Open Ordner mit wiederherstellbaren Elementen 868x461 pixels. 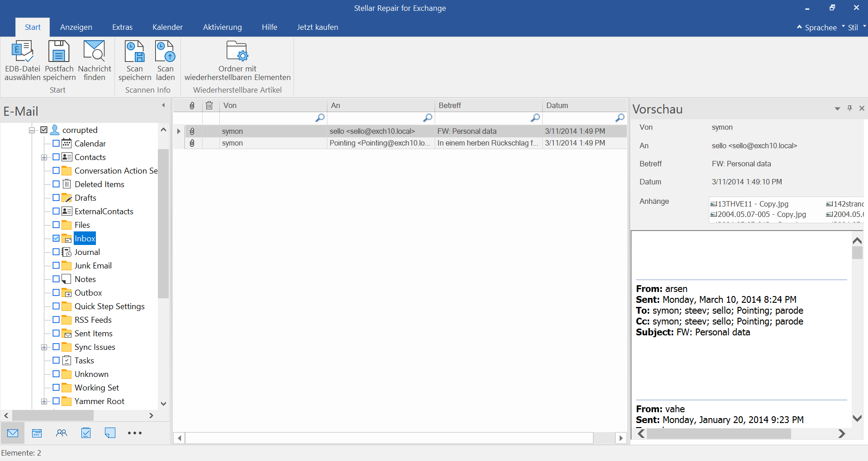click(x=237, y=60)
